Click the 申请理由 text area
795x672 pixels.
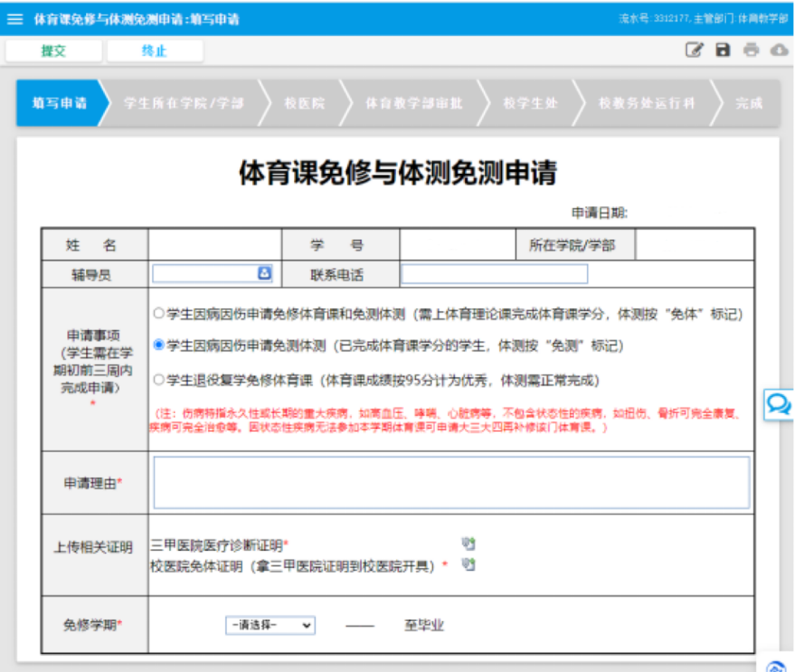pyautogui.click(x=451, y=483)
